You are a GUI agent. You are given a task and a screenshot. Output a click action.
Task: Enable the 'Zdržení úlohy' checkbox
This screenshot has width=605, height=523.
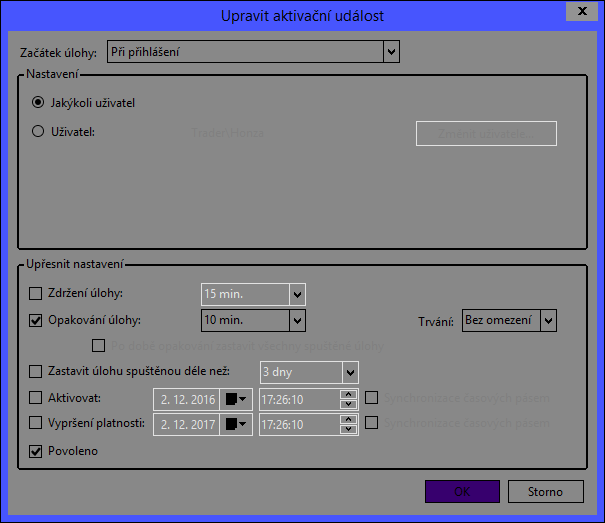tap(35, 293)
